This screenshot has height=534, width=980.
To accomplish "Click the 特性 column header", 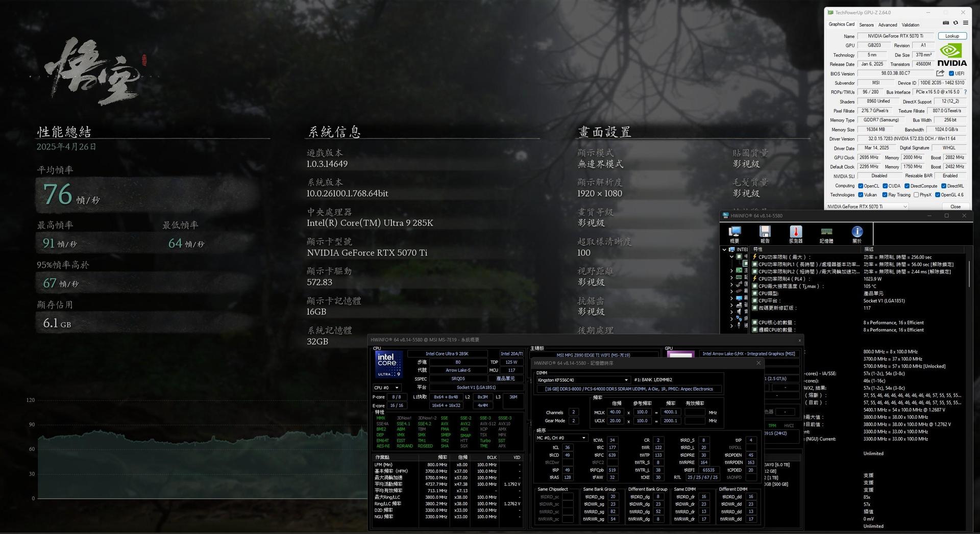I will point(806,249).
